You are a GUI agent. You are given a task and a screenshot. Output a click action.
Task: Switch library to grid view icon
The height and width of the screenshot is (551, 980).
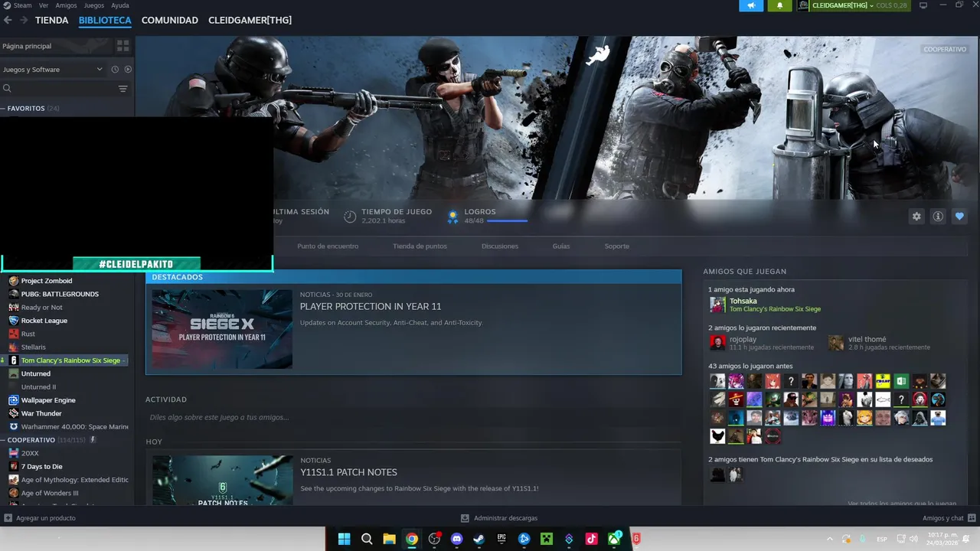coord(122,46)
